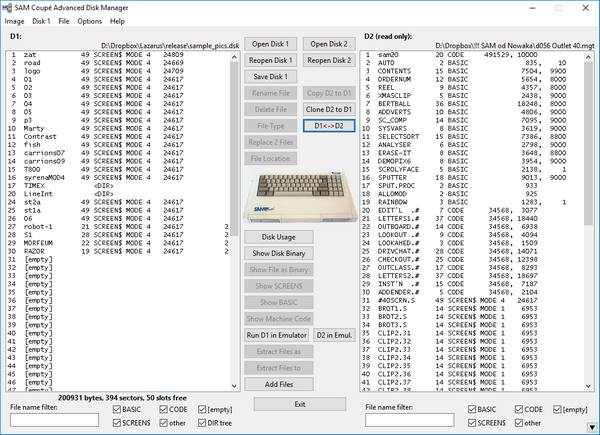Select file 'RAINBOW' in D2 list
600x435 pixels.
[473, 202]
